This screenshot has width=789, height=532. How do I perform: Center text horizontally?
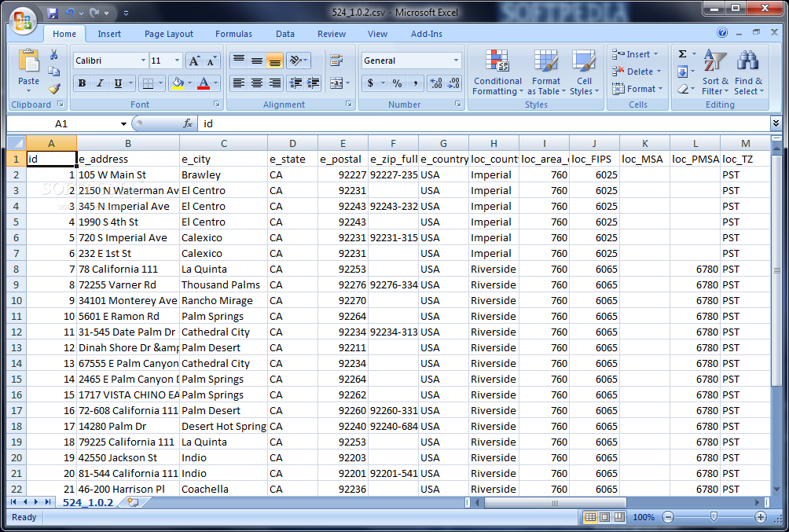(x=257, y=83)
